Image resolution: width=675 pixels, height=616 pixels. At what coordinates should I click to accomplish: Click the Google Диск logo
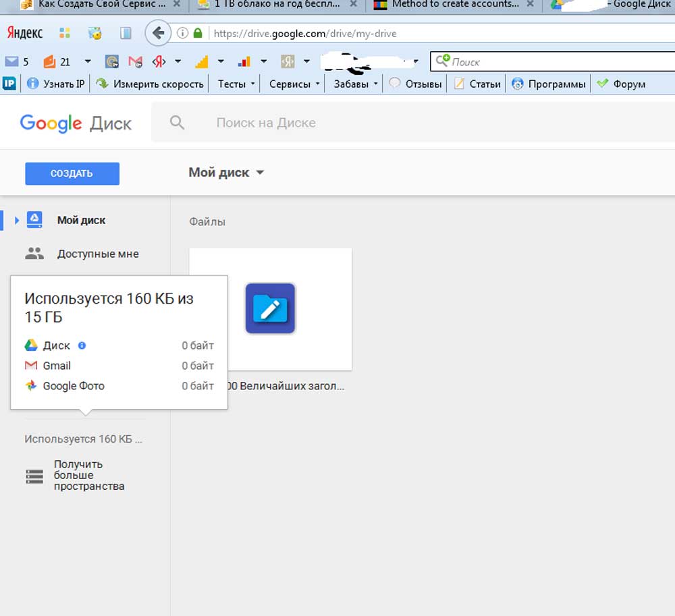coord(76,123)
